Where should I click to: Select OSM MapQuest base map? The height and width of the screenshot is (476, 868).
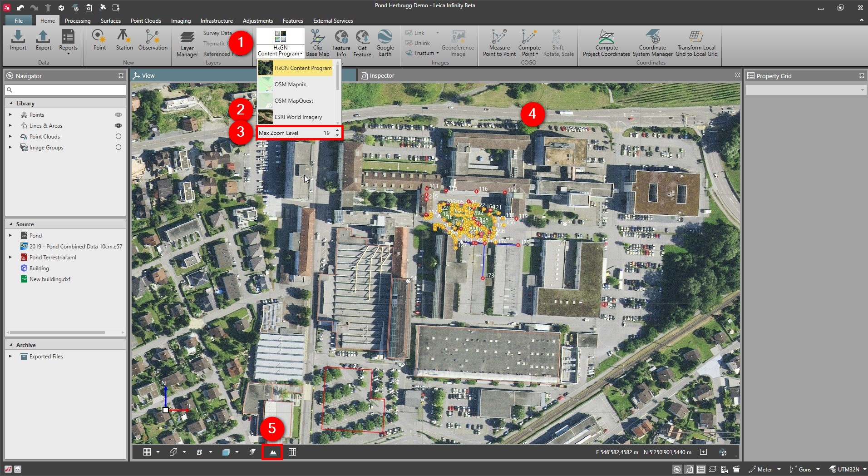coord(296,100)
